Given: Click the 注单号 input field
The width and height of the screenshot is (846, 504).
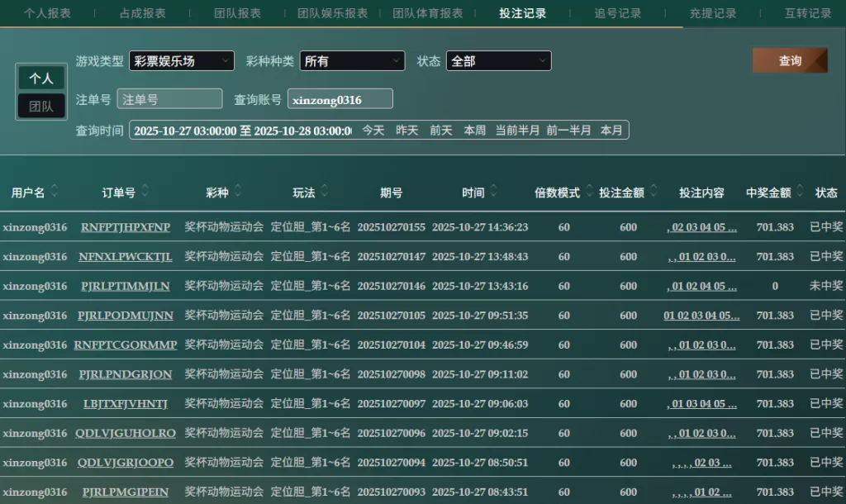Looking at the screenshot, I should click(169, 99).
